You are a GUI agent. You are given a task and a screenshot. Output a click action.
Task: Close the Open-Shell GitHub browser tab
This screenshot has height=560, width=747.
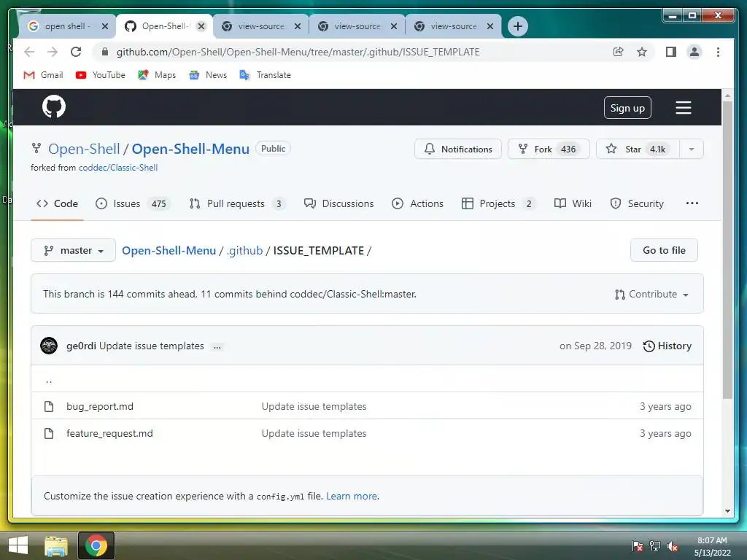pyautogui.click(x=201, y=26)
